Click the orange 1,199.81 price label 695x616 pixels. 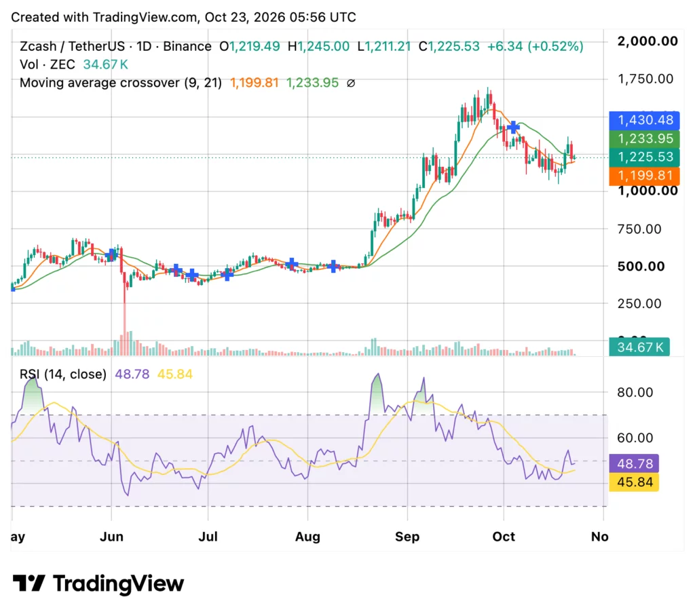pos(645,176)
